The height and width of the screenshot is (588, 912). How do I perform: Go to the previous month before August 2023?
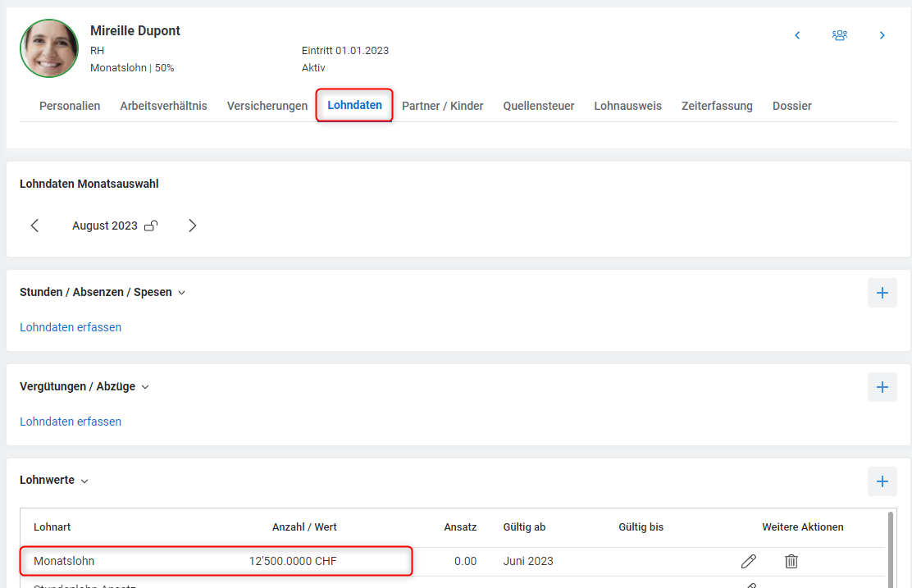34,226
